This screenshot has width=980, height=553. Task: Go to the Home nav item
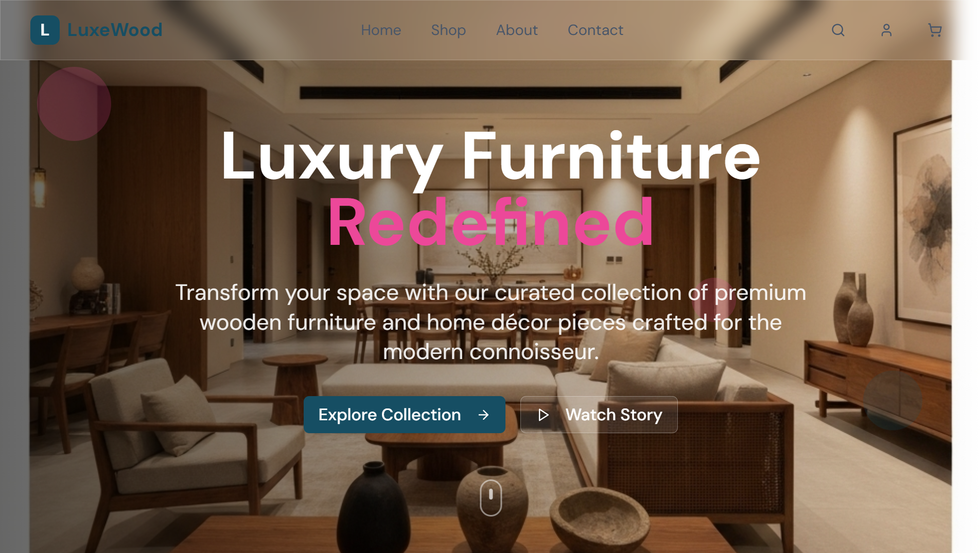(381, 30)
